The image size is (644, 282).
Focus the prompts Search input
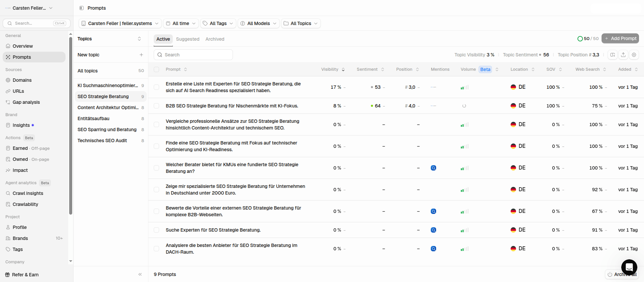193,55
